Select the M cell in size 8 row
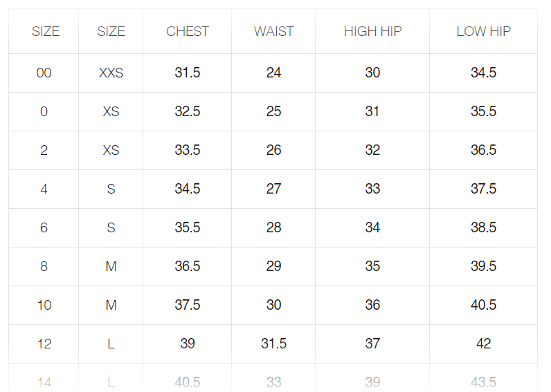Screen dimensions: 551x392 click(x=111, y=266)
